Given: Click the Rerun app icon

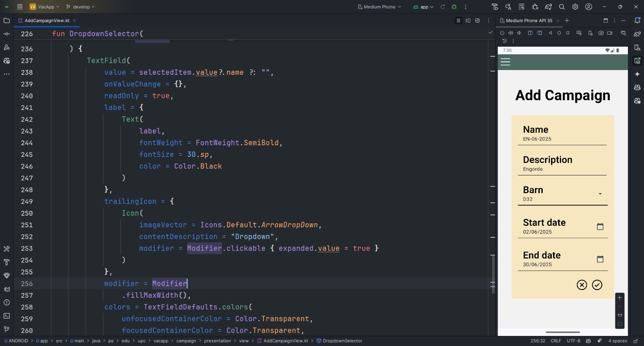Looking at the screenshot, I should (443, 7).
